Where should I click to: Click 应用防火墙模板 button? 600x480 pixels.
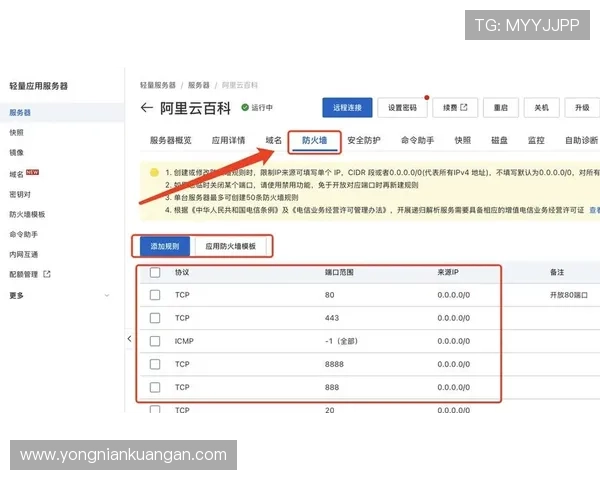231,246
